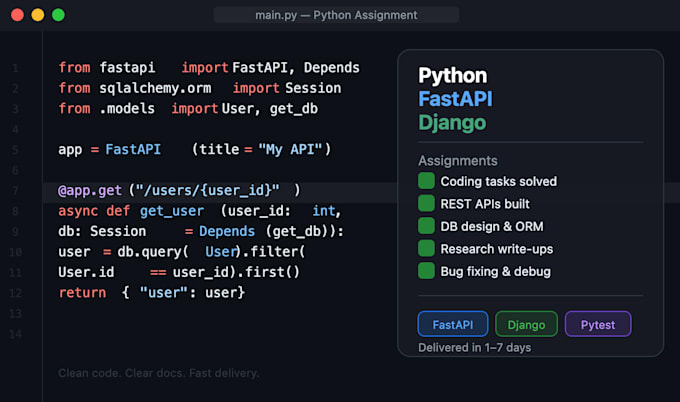This screenshot has height=402, width=680.
Task: Click the 'Coding tasks solved' label
Action: click(498, 181)
